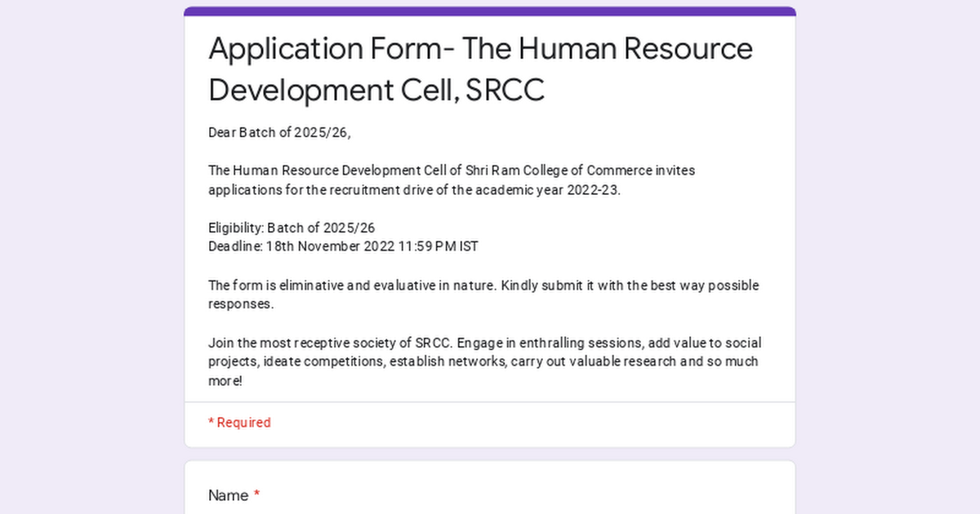Viewport: 980px width, 514px height.
Task: Click the Name question label
Action: tap(227, 495)
